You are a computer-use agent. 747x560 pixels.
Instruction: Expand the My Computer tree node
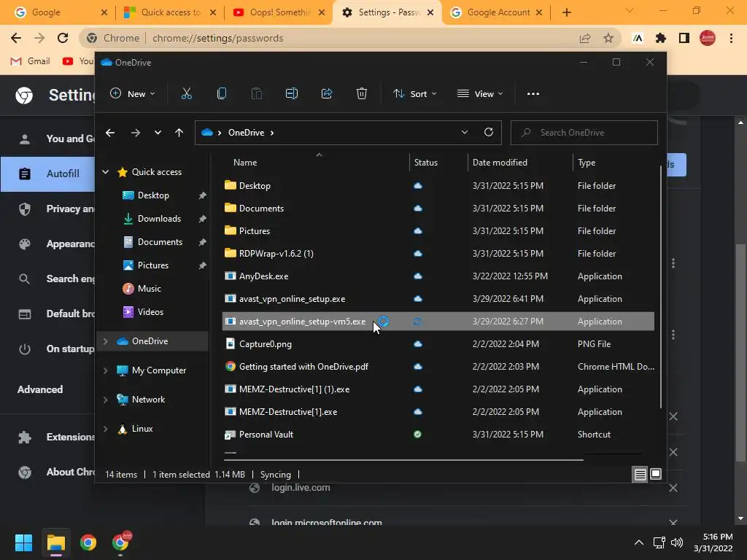coord(105,370)
